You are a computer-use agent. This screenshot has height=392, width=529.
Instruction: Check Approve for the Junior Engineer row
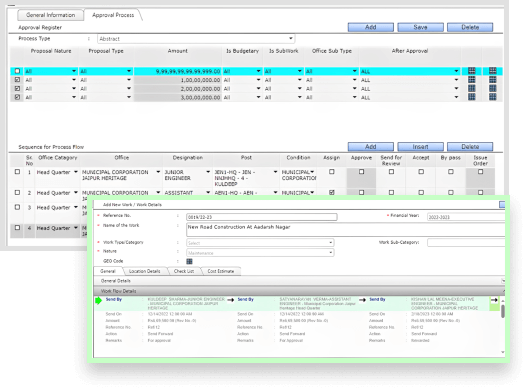click(x=361, y=172)
